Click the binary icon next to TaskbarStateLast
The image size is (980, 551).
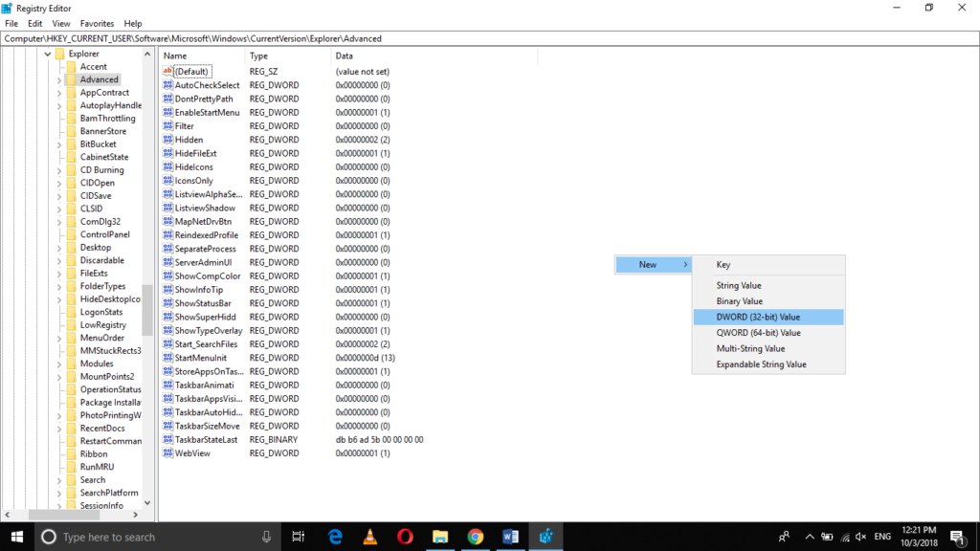pyautogui.click(x=167, y=439)
